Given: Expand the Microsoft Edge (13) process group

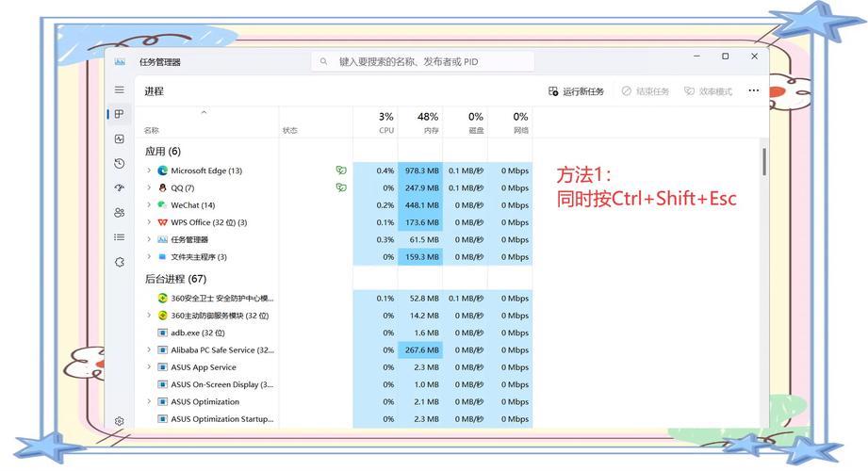Looking at the screenshot, I should [149, 171].
